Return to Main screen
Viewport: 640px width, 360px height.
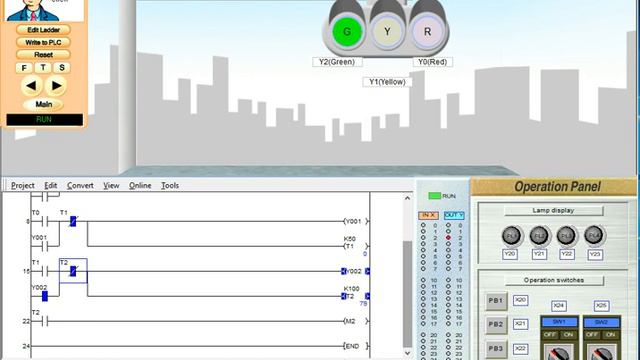click(x=44, y=104)
